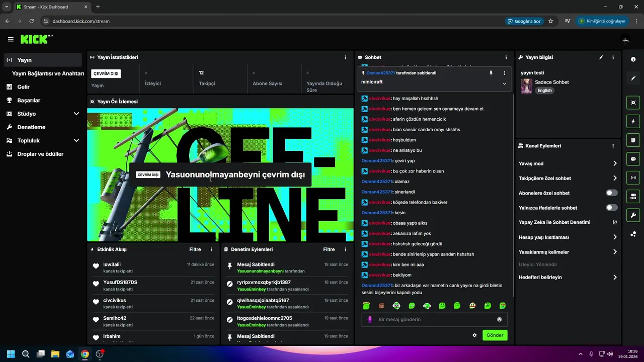Open chat settings gear beside Gönder
Viewport: 644px width, 362px height.
[x=474, y=335]
